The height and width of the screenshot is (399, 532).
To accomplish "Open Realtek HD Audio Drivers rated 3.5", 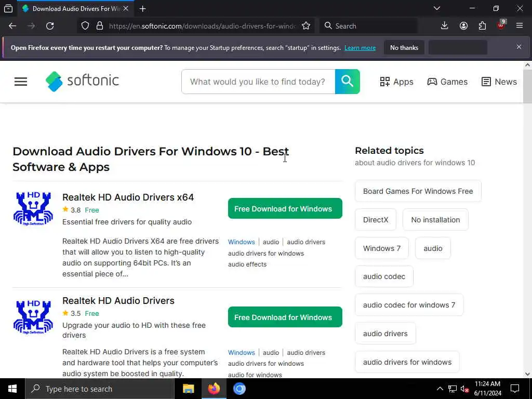I will pos(118,301).
